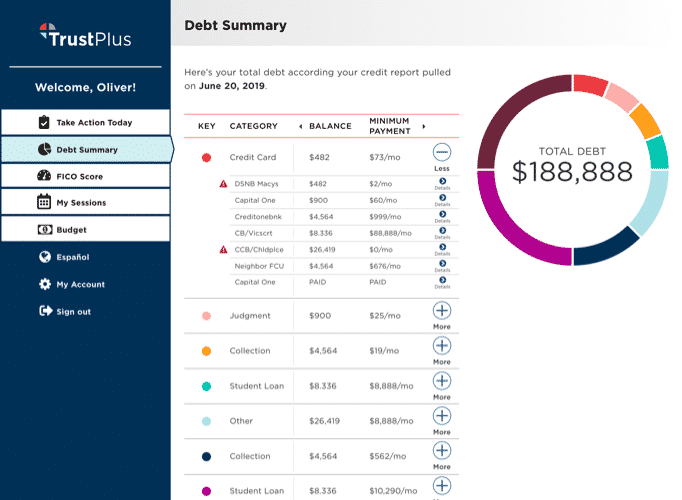Click the orange Collection key dot
The height and width of the screenshot is (500, 682).
tap(207, 351)
